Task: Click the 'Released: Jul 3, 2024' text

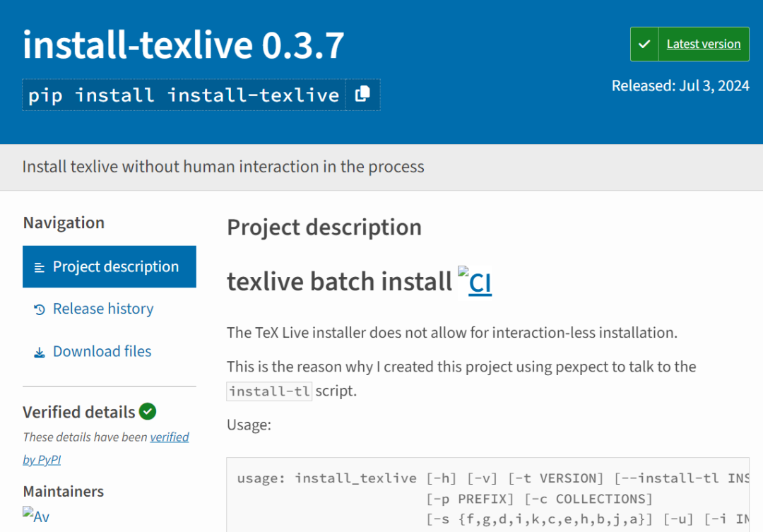Action: click(x=680, y=85)
